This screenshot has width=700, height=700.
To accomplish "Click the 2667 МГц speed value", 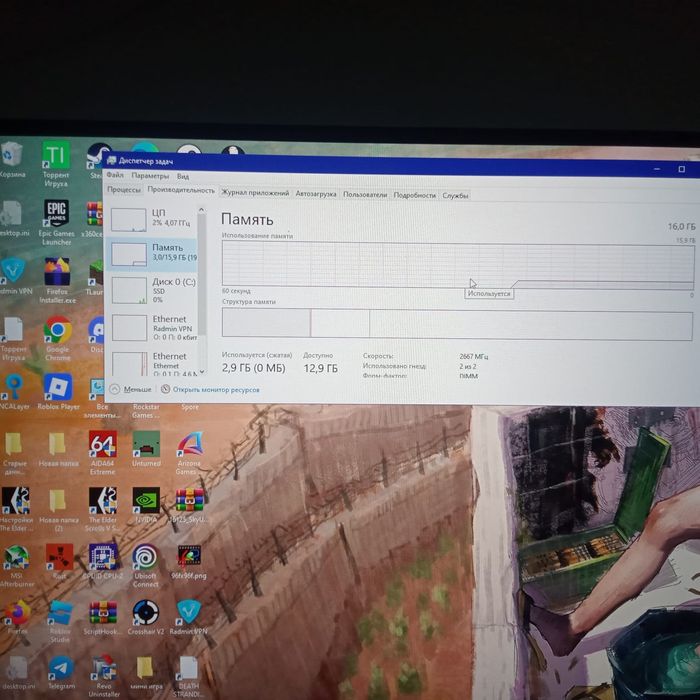I will click(x=473, y=357).
